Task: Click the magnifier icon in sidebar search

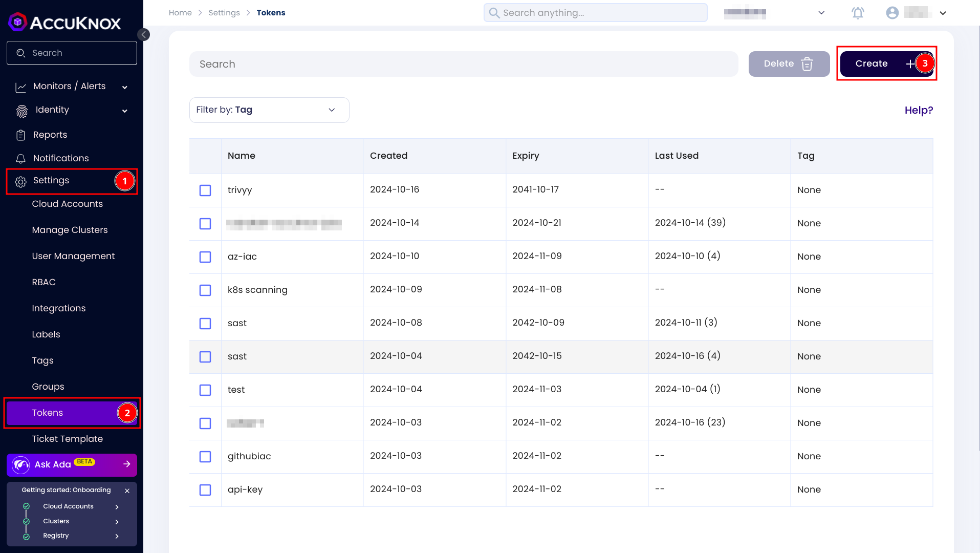Action: click(20, 53)
